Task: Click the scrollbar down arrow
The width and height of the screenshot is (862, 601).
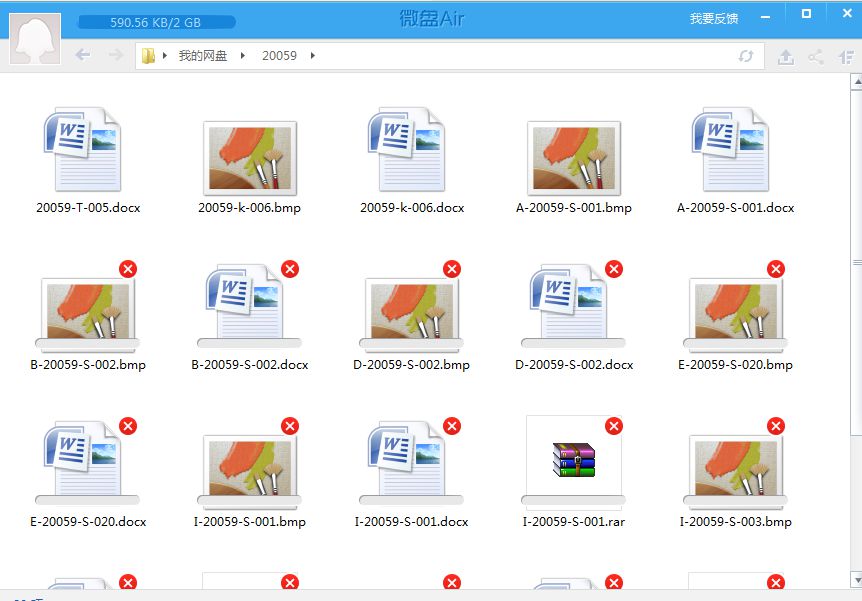Action: coord(857,579)
